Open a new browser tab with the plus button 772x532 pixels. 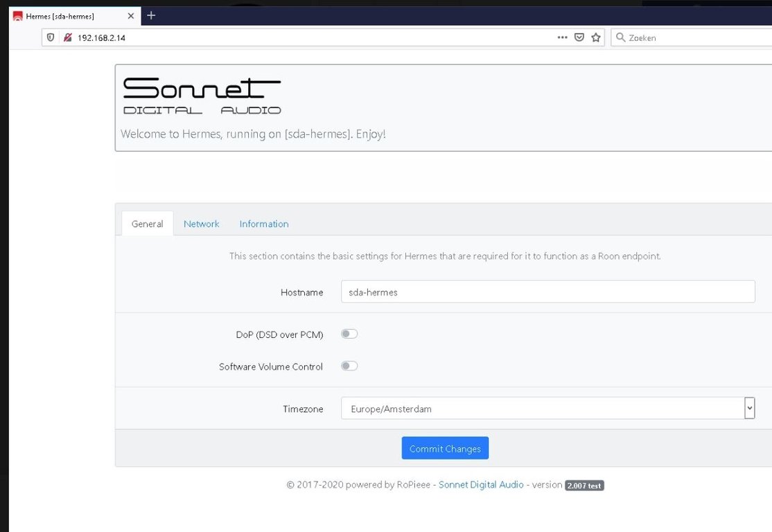pyautogui.click(x=151, y=16)
